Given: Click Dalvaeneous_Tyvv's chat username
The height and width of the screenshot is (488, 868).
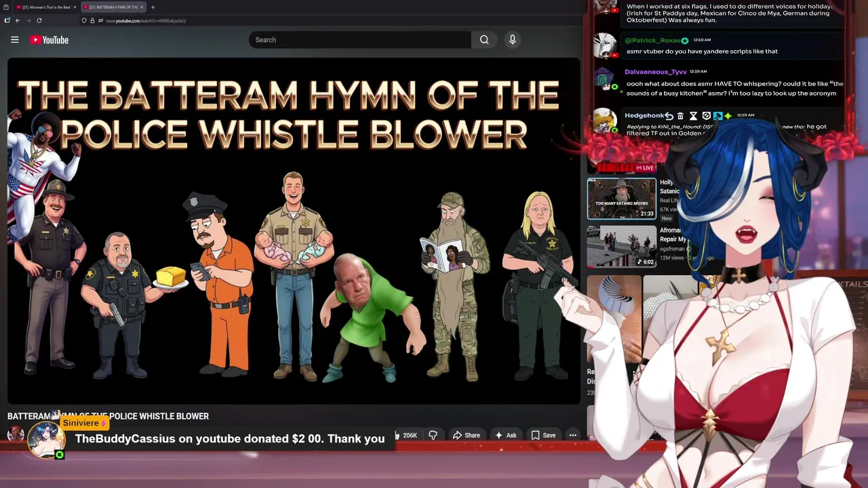Looking at the screenshot, I should tap(656, 71).
